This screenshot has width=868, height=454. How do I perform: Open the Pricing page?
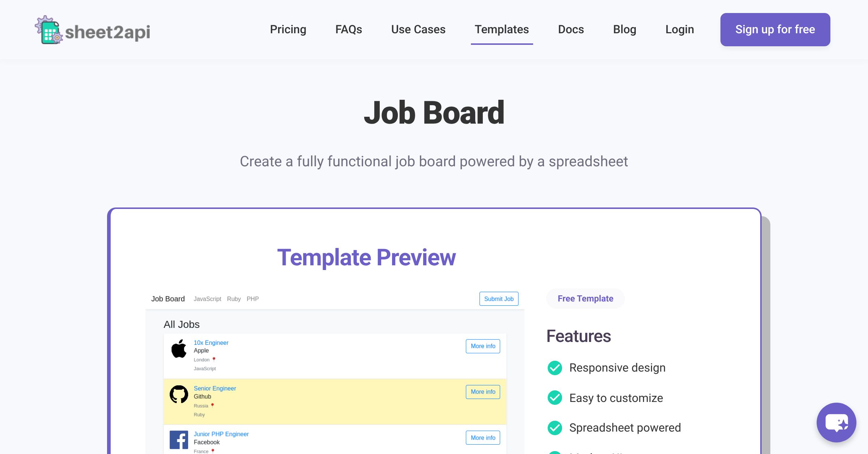pos(288,30)
